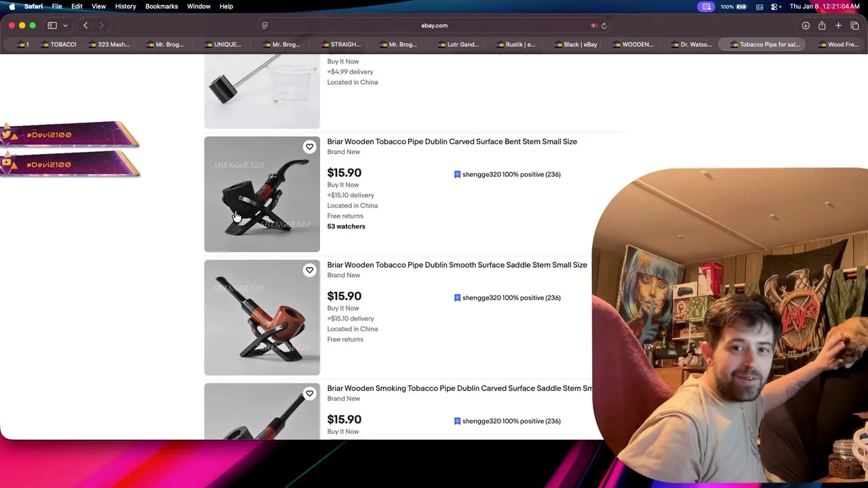Open the Dublin Carved Surface Bent Stem listing title
868x488 pixels.
click(452, 142)
